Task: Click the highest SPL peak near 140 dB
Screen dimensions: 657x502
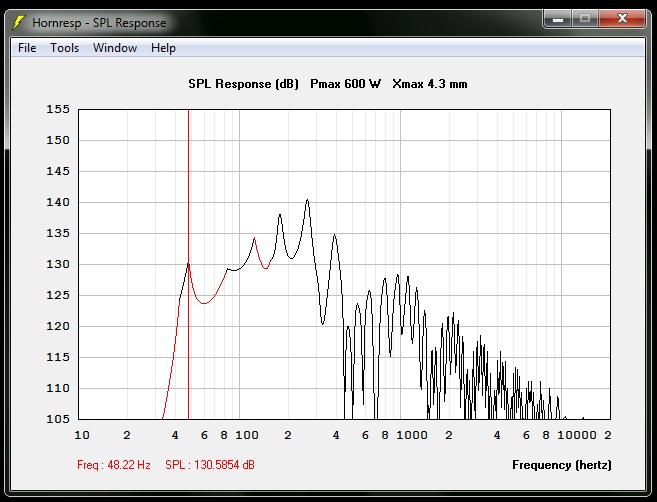Action: (x=308, y=200)
